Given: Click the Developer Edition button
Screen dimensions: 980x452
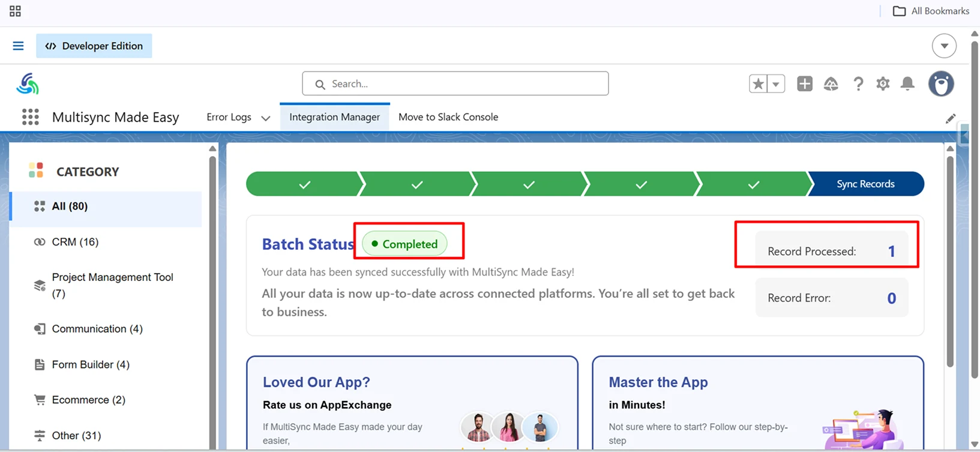Looking at the screenshot, I should [x=94, y=46].
